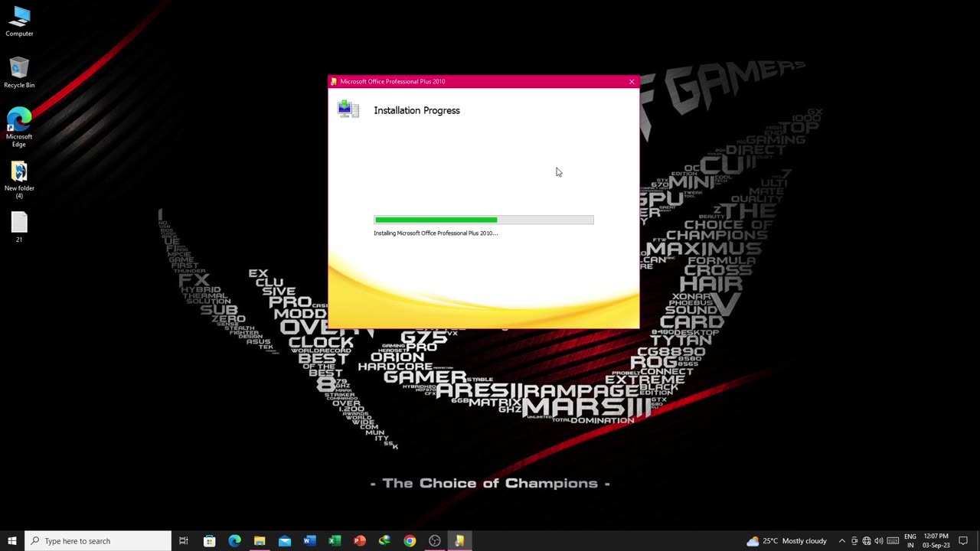Open the OBS Studio taskbar icon

[x=435, y=541]
